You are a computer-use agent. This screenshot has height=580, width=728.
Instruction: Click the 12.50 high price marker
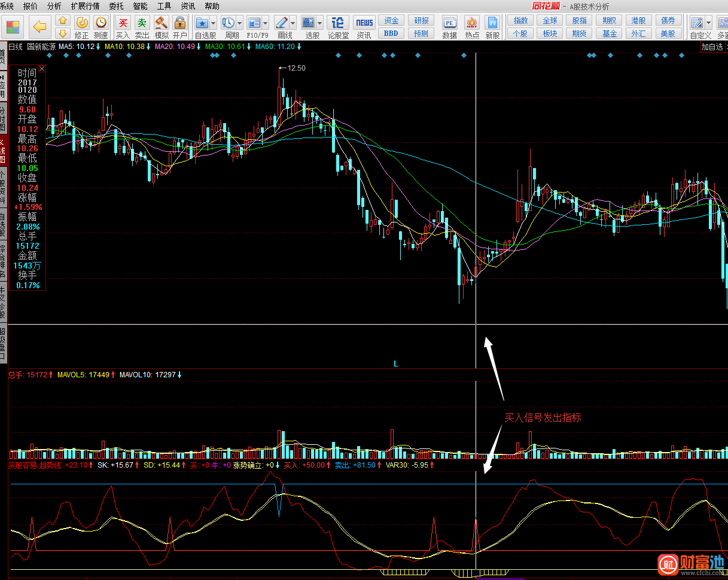296,68
